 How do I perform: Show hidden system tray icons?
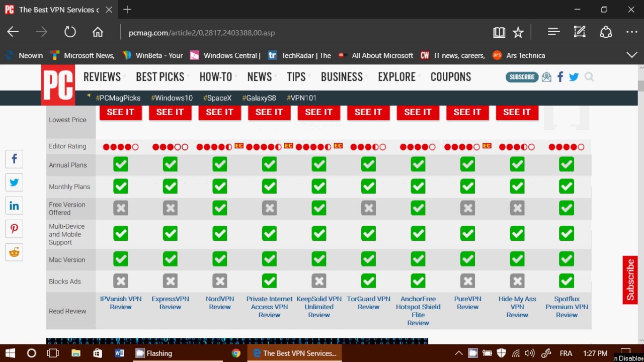pos(458,353)
